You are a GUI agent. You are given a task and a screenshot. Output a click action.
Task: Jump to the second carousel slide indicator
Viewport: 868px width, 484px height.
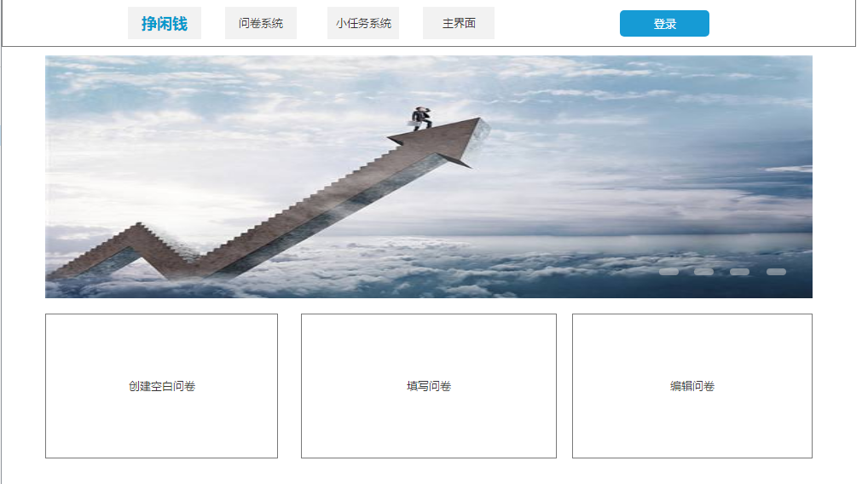tap(703, 272)
